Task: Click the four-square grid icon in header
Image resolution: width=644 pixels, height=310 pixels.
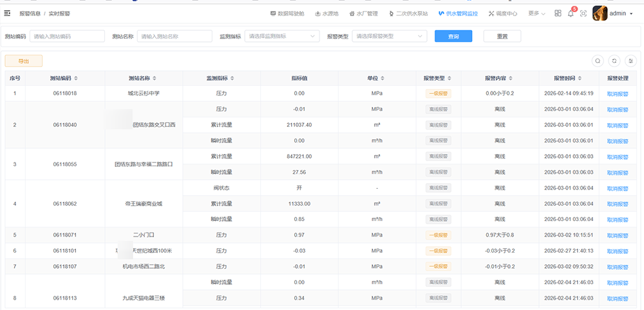Action: [558, 14]
